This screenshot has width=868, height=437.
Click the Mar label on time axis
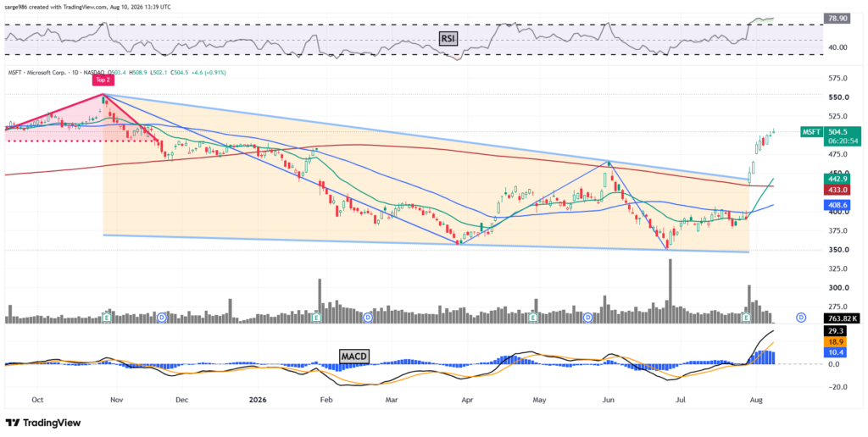(392, 399)
